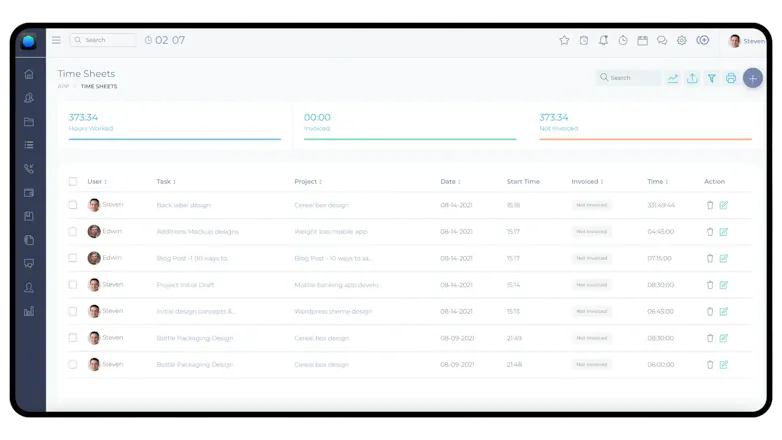Sort table by Date column

tap(450, 182)
